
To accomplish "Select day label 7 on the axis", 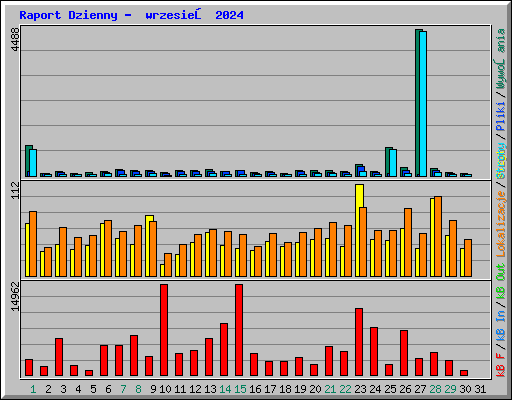I will (x=123, y=389).
